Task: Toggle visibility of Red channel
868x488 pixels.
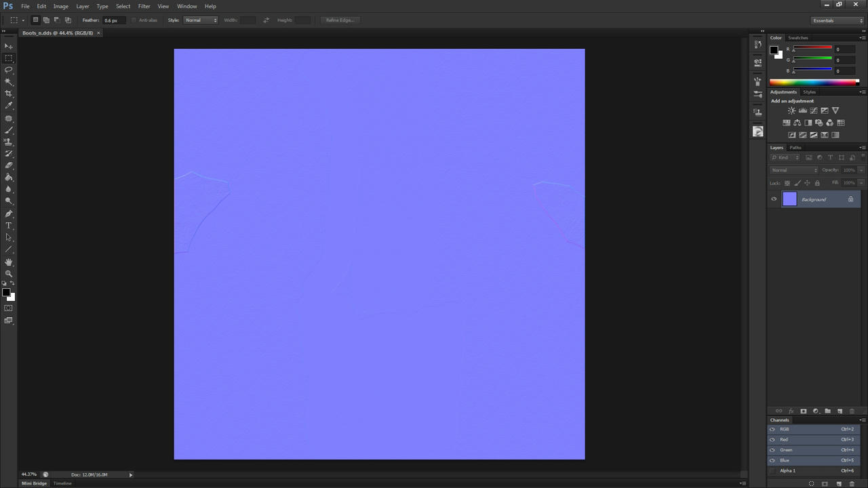Action: click(x=772, y=439)
